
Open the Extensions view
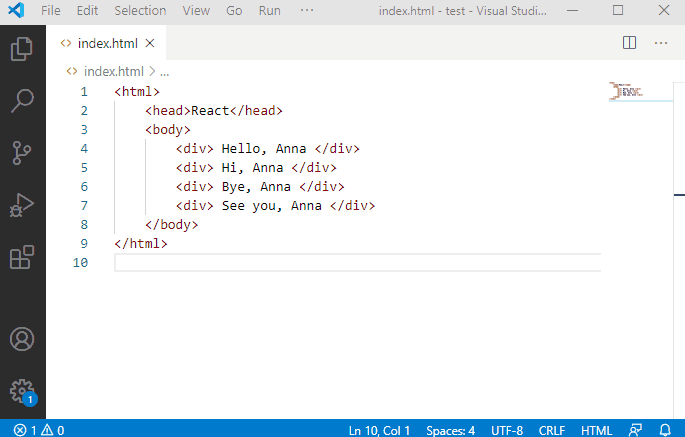pos(22,257)
